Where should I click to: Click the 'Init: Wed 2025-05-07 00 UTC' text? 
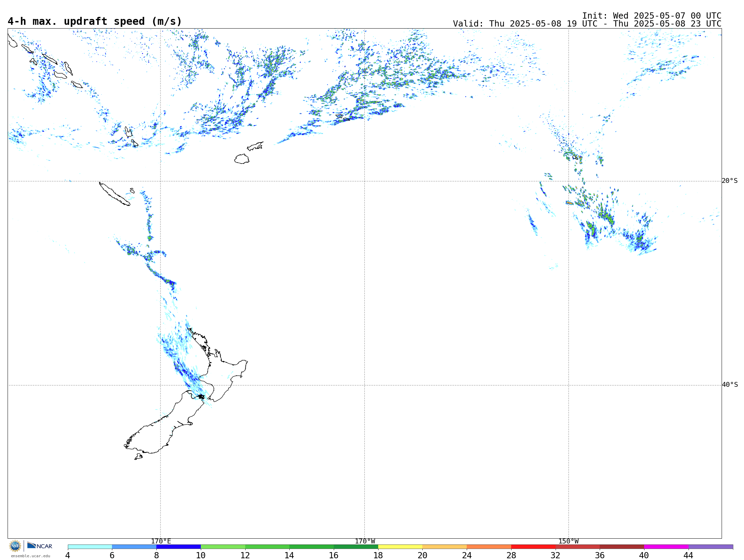click(652, 16)
